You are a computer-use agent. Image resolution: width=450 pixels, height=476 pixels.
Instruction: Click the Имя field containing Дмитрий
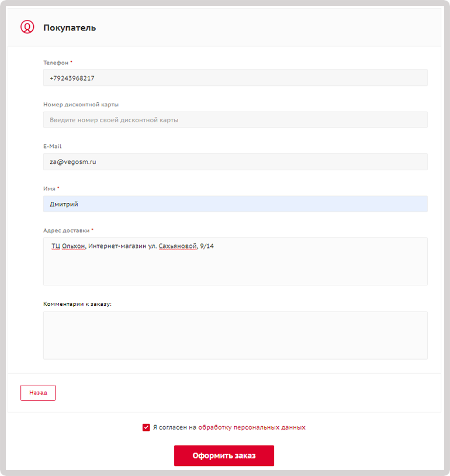235,203
